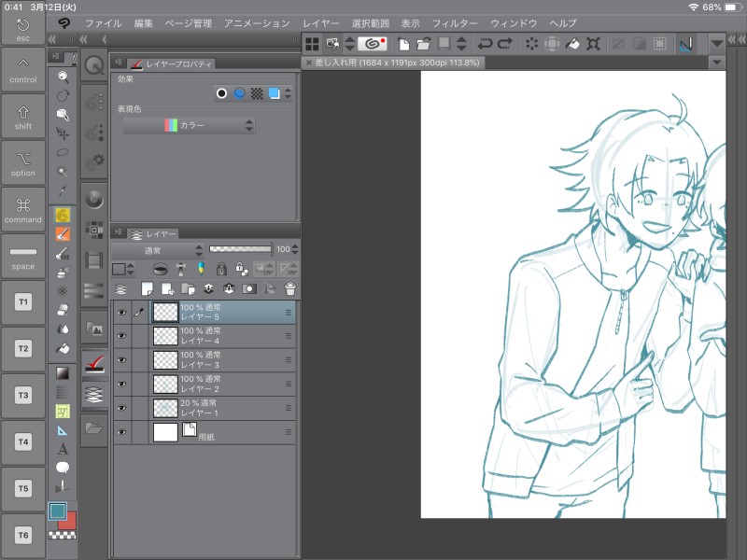Select the Balloon (speech bubble) tool
747x560 pixels.
[x=63, y=468]
